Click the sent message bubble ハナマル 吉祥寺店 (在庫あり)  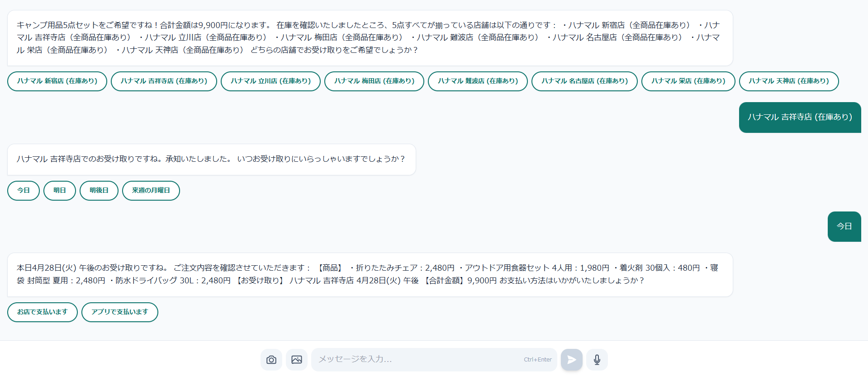coord(800,117)
